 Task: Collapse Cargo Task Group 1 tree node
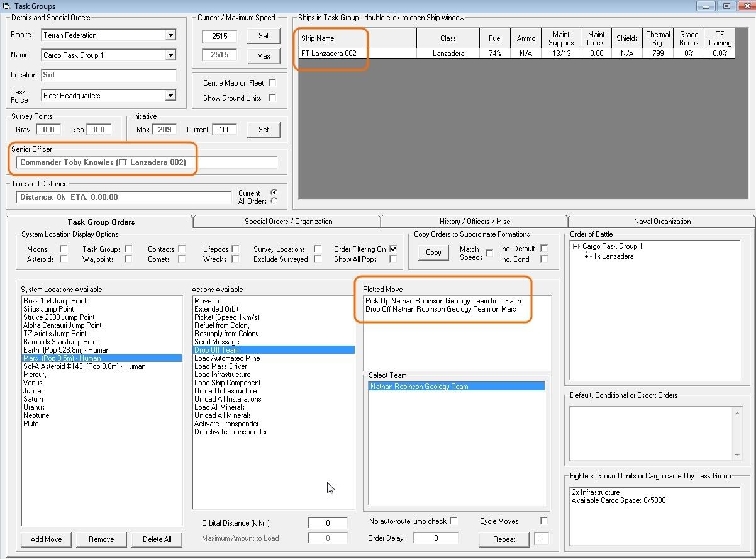point(577,246)
